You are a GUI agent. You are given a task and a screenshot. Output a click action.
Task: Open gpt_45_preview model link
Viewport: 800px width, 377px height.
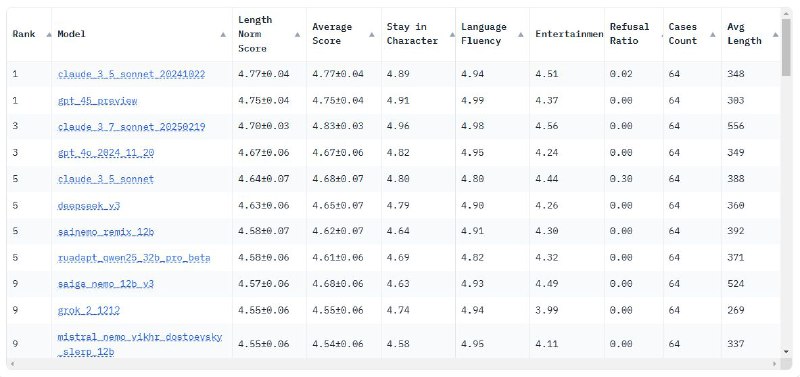[97, 101]
